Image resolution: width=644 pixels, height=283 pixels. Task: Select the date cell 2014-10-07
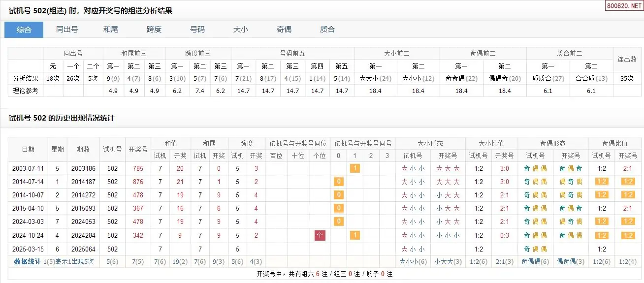click(29, 195)
